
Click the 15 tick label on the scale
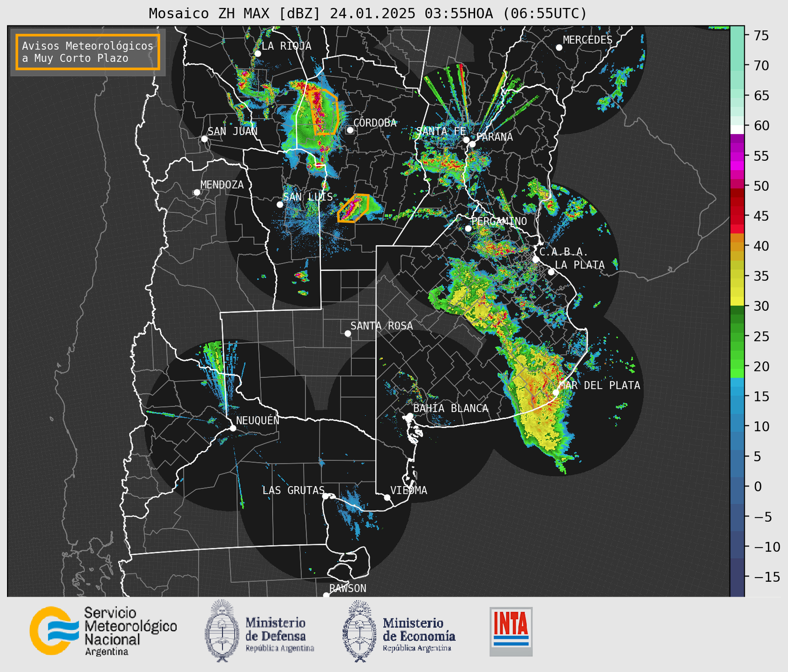point(761,396)
